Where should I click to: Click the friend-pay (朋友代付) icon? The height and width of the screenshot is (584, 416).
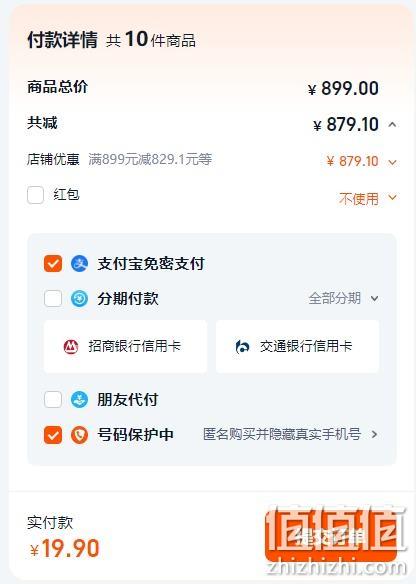79,400
